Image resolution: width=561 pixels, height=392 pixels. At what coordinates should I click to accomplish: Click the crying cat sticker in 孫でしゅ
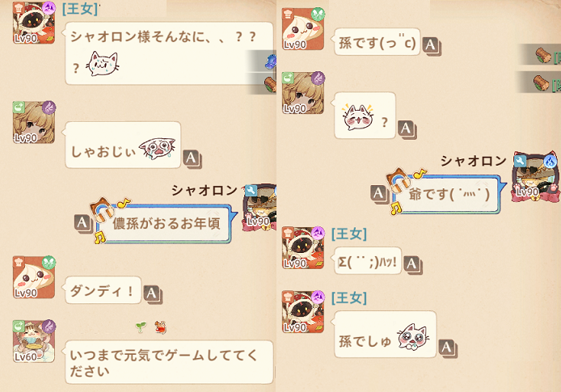pyautogui.click(x=413, y=336)
